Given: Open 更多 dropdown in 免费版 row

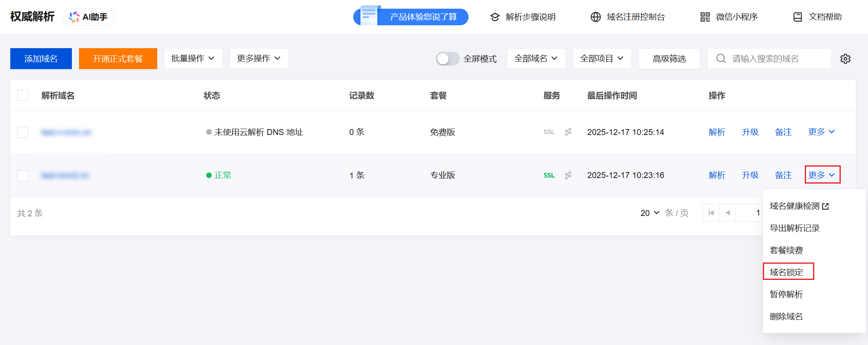Looking at the screenshot, I should coord(822,132).
